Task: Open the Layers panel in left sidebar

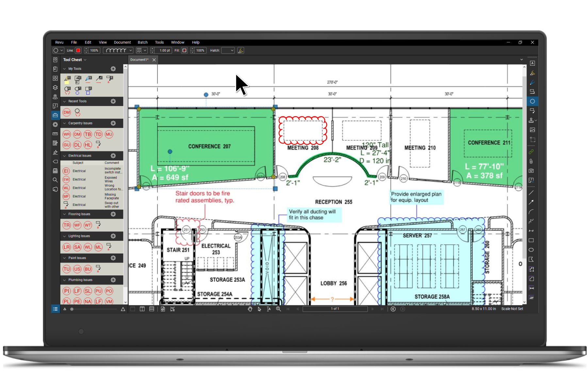Action: 55,87
